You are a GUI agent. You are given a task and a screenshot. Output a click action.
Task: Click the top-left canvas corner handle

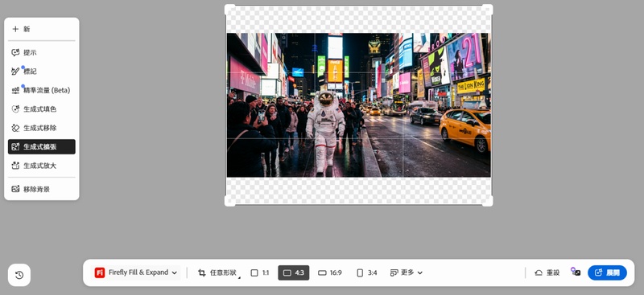pyautogui.click(x=230, y=10)
